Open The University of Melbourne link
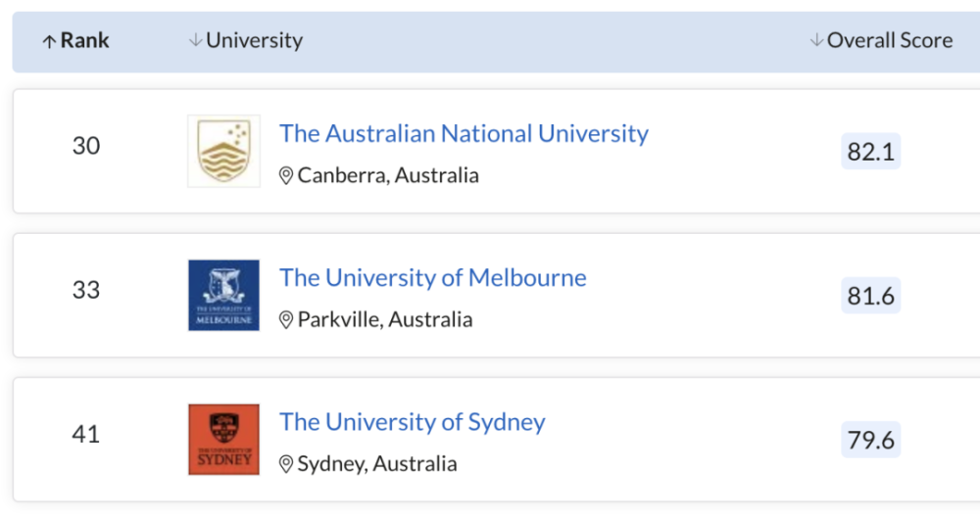 tap(432, 278)
